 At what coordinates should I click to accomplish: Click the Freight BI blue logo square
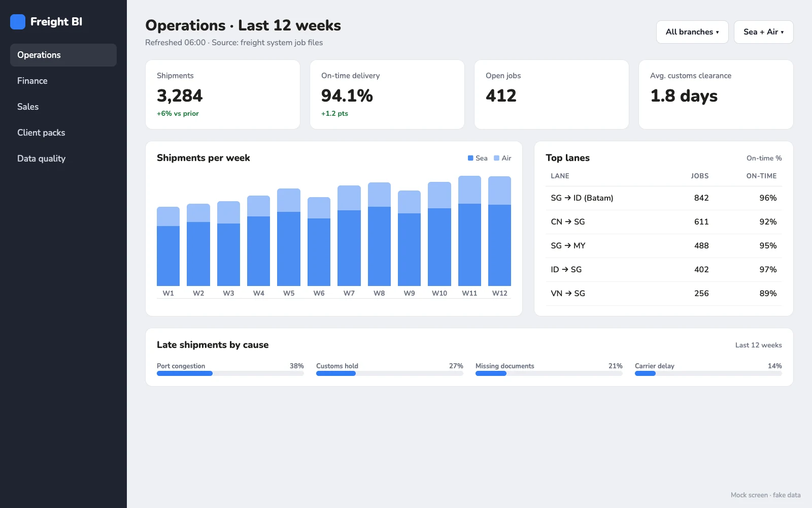[18, 22]
